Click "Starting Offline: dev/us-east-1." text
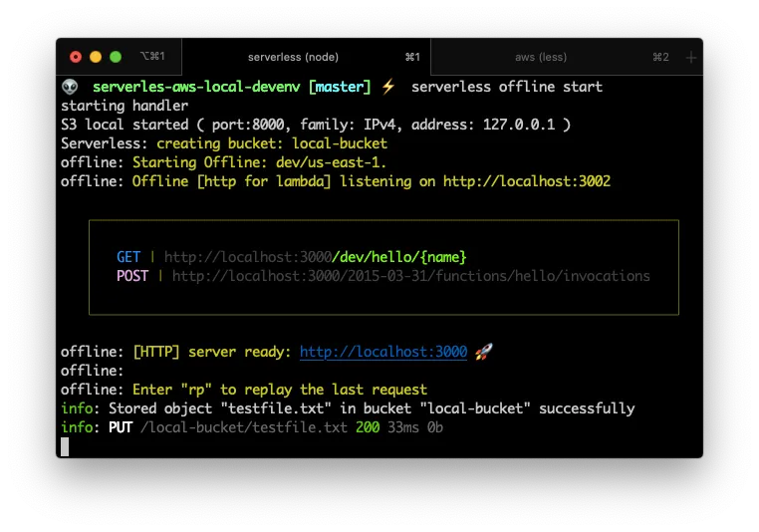759x532 pixels. pyautogui.click(x=259, y=162)
